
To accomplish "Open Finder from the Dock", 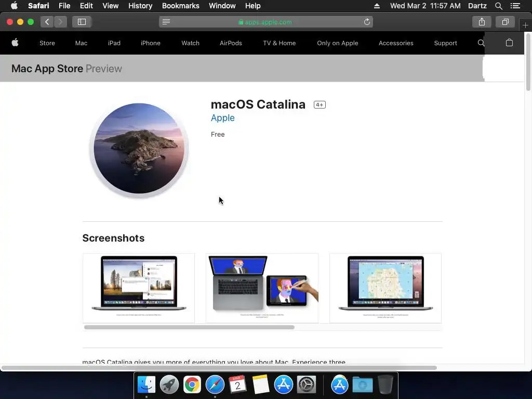I will coord(146,384).
